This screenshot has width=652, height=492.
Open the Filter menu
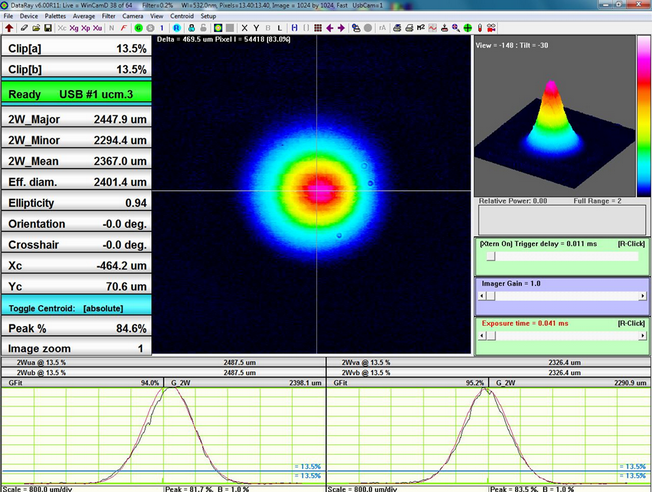(x=108, y=16)
